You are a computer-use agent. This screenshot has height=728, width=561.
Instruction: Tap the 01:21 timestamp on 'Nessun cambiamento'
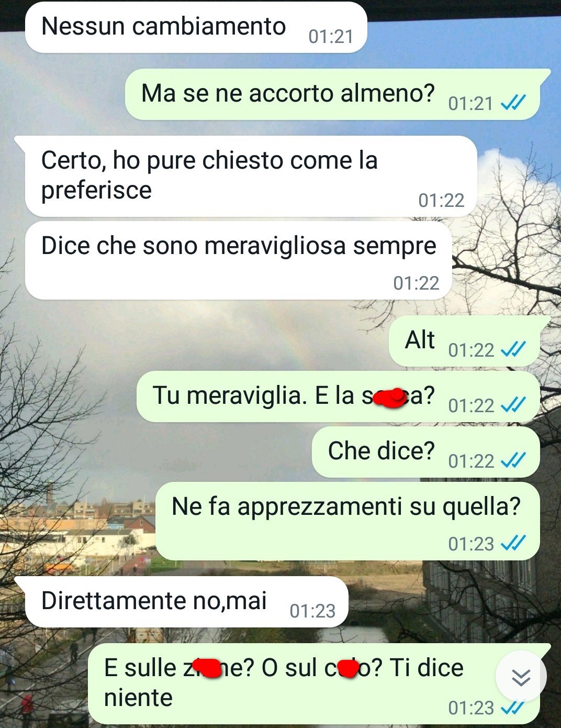(x=331, y=37)
